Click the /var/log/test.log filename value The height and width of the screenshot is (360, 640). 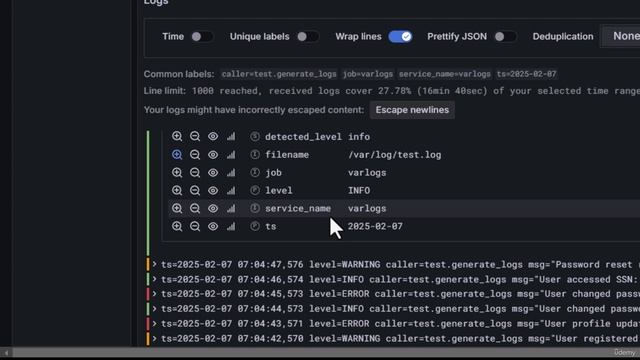(395, 155)
